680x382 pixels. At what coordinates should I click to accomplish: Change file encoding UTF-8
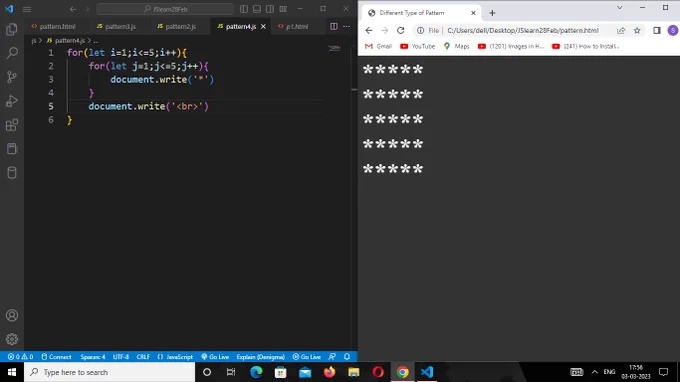pyautogui.click(x=121, y=357)
